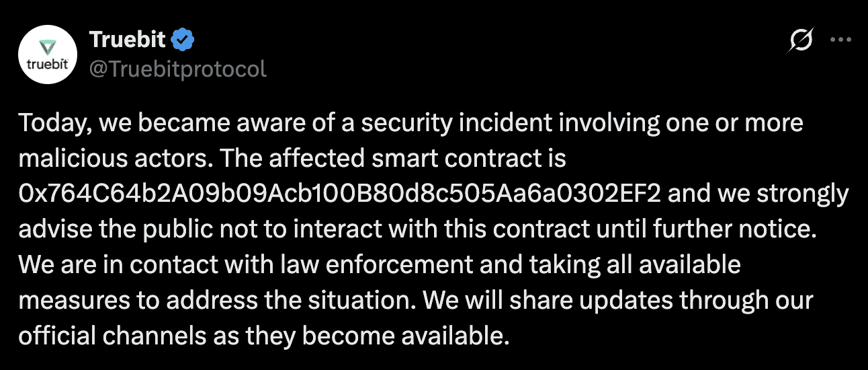Click the blue verified checkmark badge
The width and height of the screenshot is (868, 370).
pyautogui.click(x=183, y=40)
